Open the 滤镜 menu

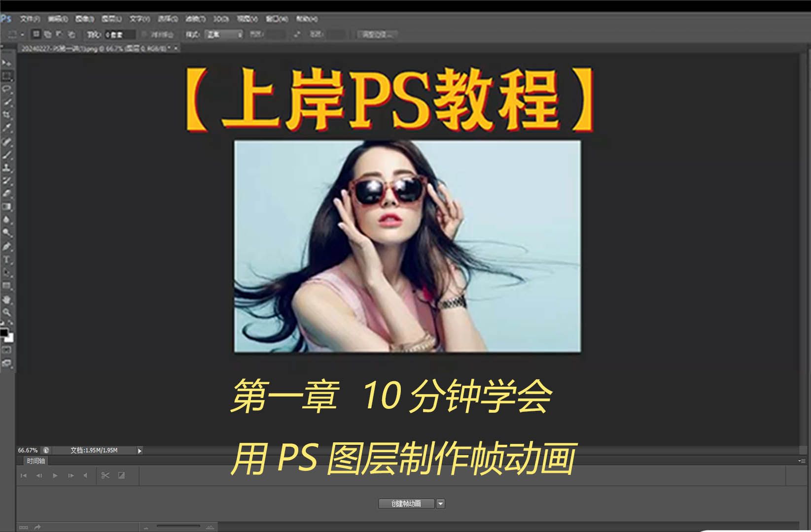196,18
